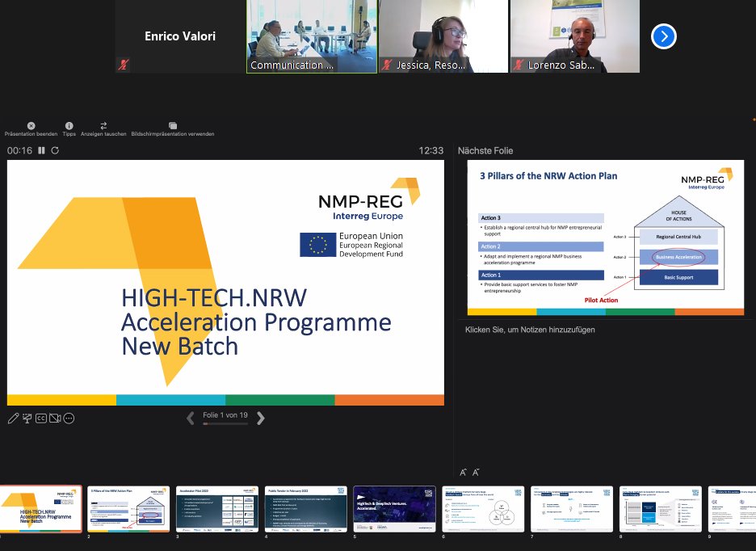This screenshot has width=756, height=551.
Task: Click the next slide preview Nächste Folie
Action: click(606, 238)
